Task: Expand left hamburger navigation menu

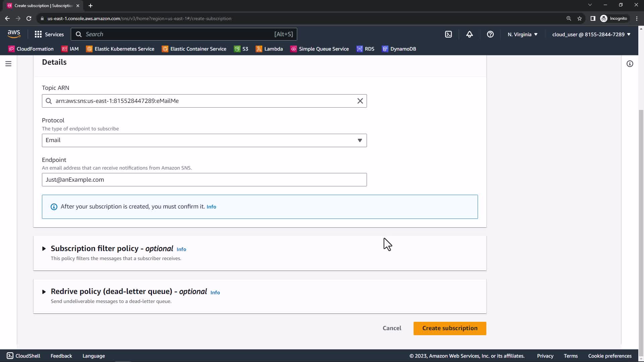Action: [8, 64]
